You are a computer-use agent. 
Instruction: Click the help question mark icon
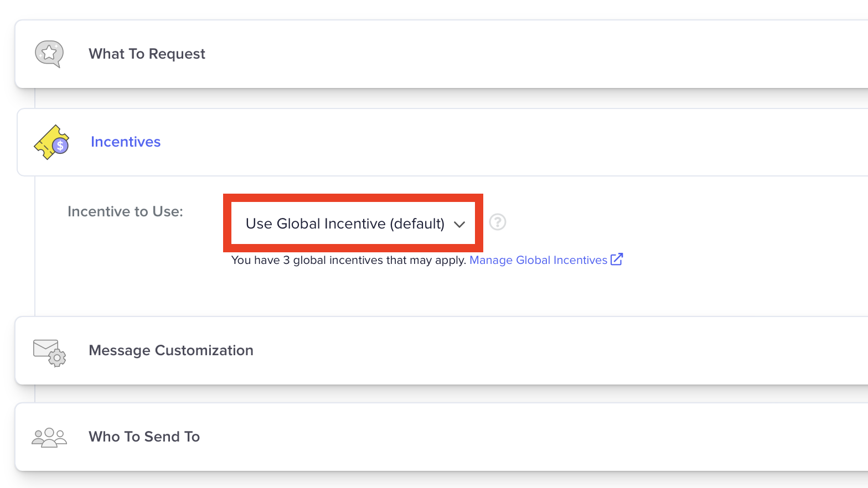[x=498, y=222]
